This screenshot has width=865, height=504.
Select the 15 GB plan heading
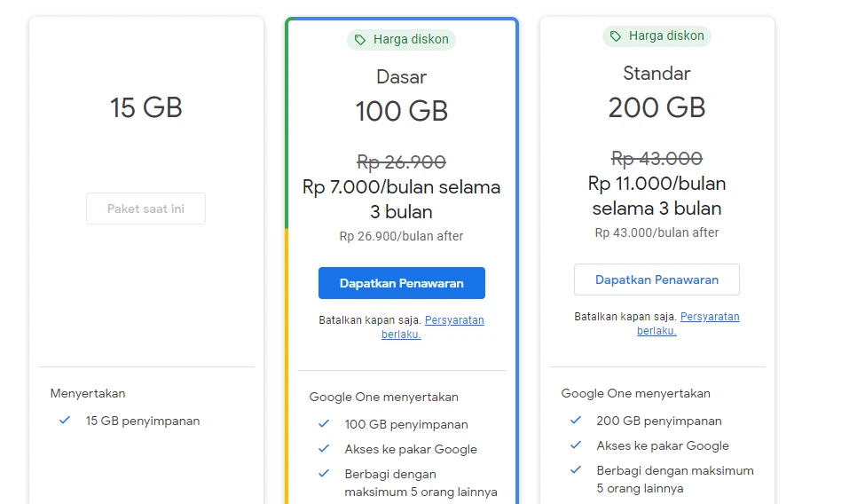pyautogui.click(x=146, y=107)
